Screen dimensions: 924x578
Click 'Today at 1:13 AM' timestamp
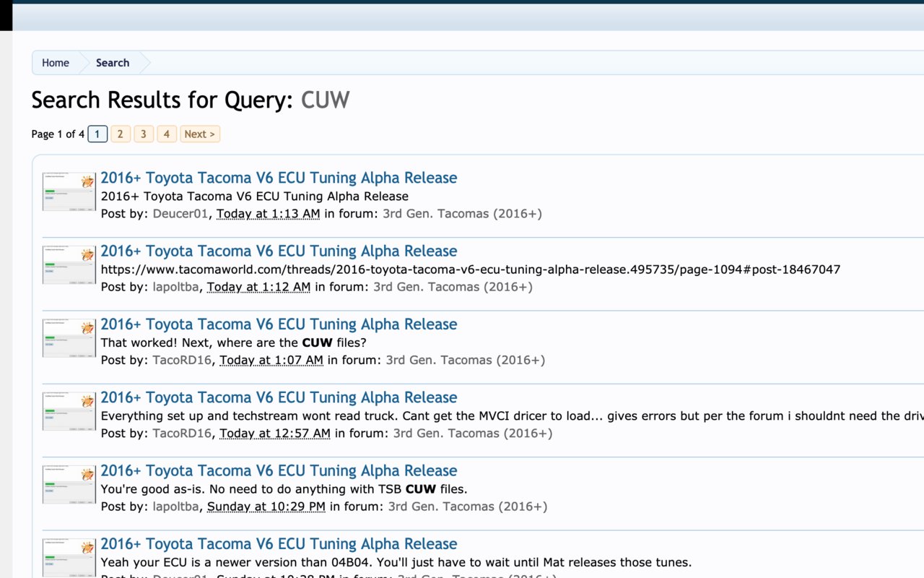tap(268, 214)
